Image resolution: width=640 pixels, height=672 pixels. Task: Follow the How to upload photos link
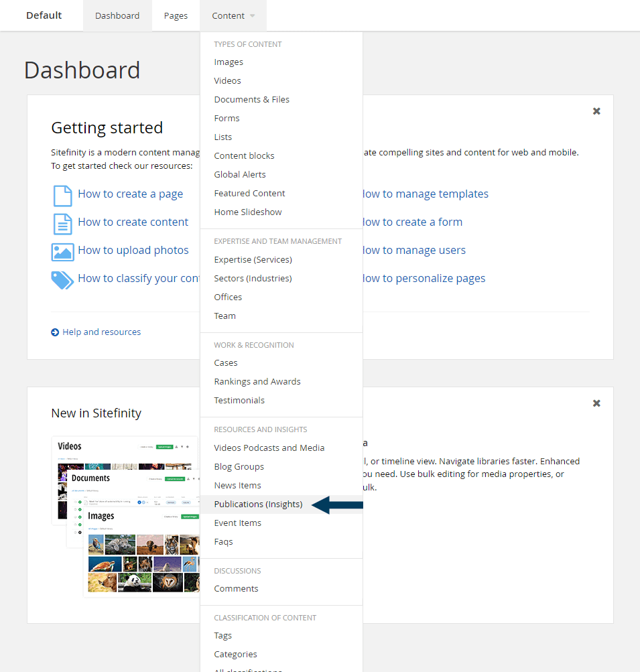133,251
